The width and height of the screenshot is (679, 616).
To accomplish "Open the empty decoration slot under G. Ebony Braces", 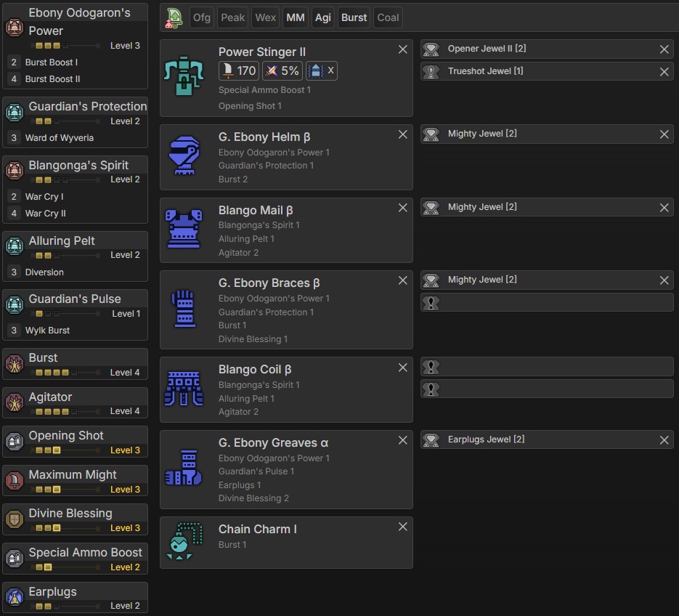I will 547,303.
